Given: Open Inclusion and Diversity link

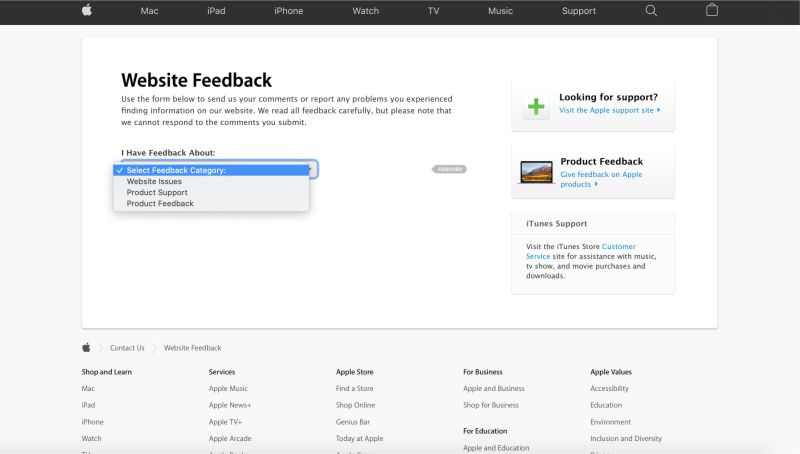Looking at the screenshot, I should click(626, 439).
